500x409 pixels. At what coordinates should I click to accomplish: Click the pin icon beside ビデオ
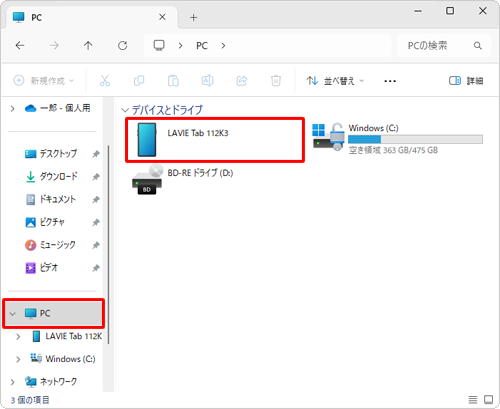point(96,268)
